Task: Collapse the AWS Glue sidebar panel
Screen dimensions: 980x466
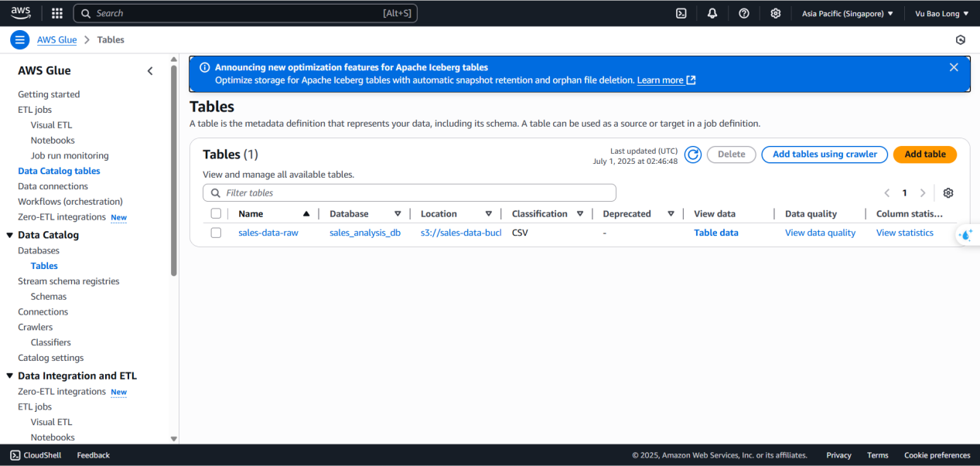Action: click(150, 71)
